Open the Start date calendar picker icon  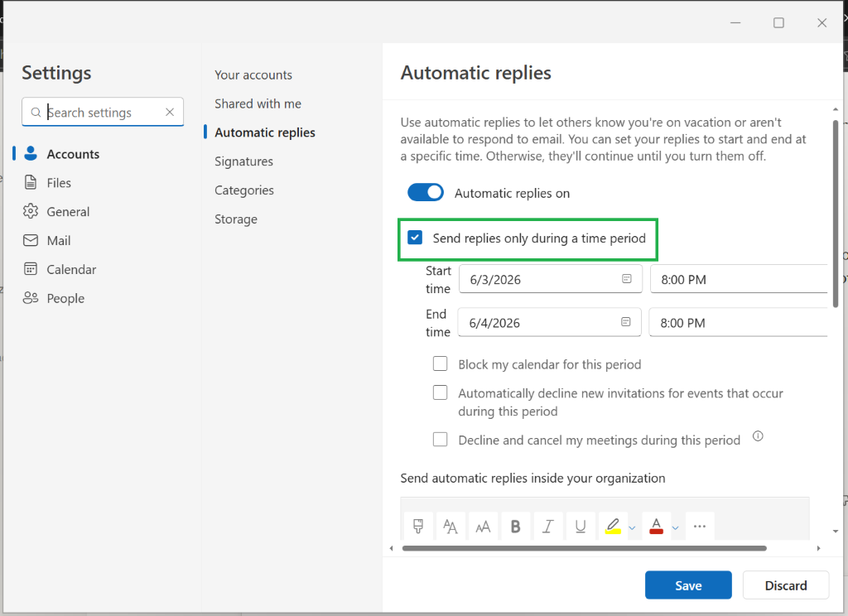click(627, 278)
